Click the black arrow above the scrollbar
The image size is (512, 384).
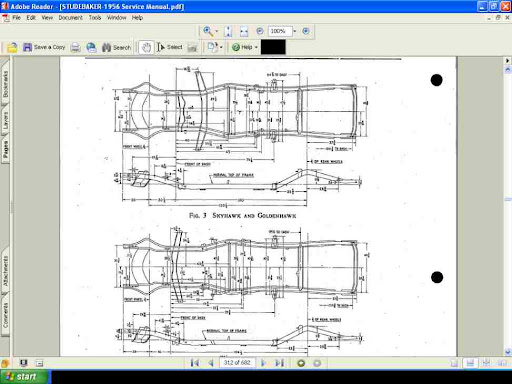(x=508, y=60)
